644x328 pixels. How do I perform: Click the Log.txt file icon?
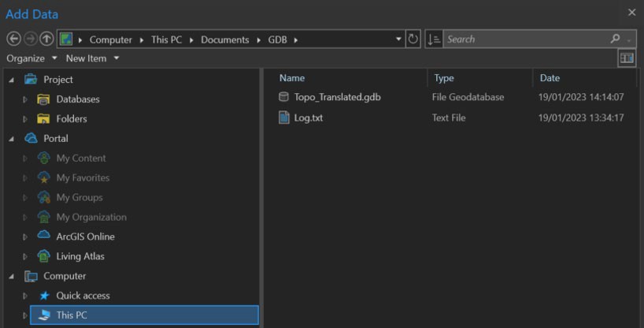(x=283, y=117)
